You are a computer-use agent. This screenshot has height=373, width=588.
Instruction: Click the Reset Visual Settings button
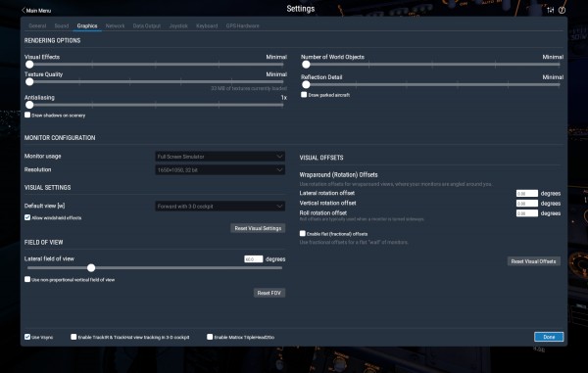tap(258, 228)
